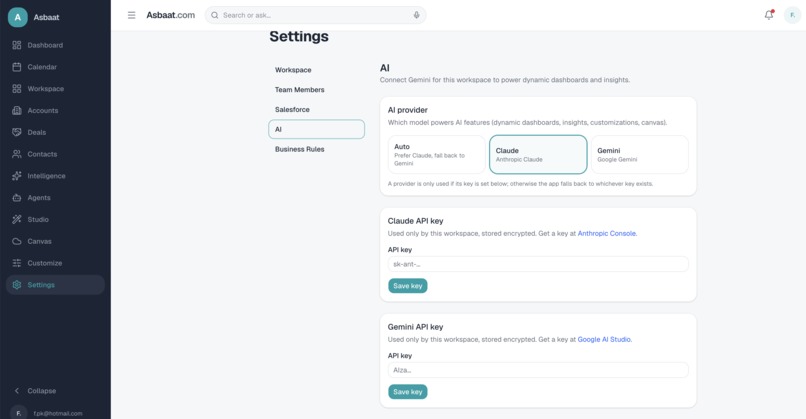Open the Google AI Studio link
806x419 pixels.
[604, 339]
